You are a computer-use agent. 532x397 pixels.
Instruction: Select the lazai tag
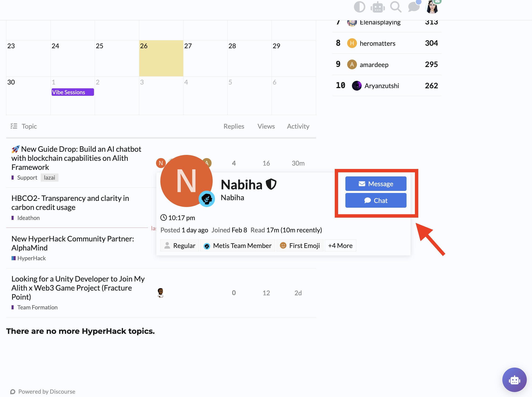coord(49,178)
